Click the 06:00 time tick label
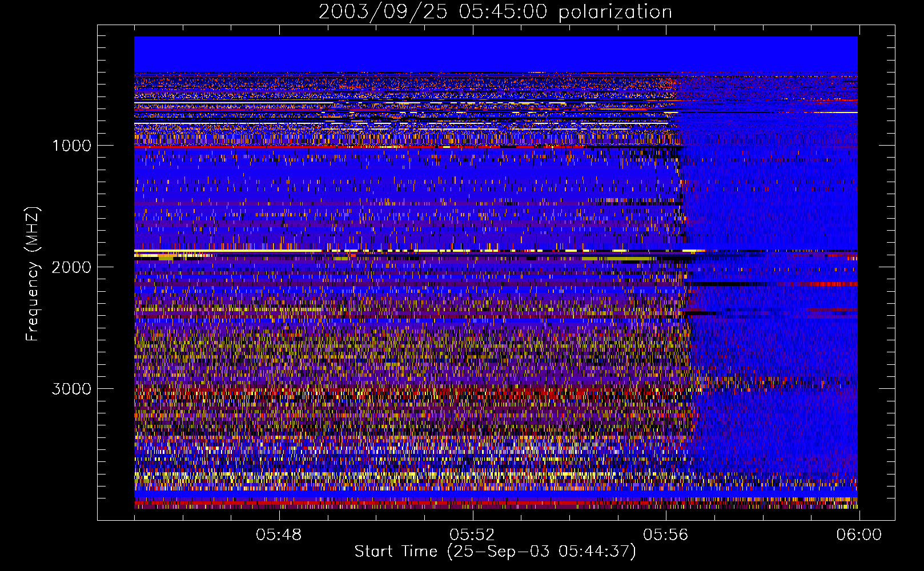This screenshot has width=924, height=571. [x=859, y=535]
